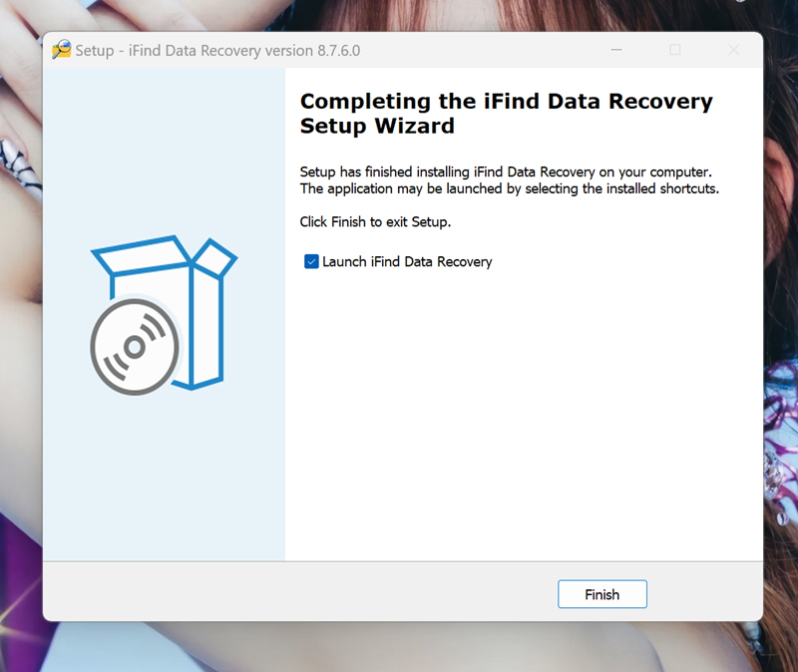Click 'The application may be launched' text line
The width and height of the screenshot is (798, 672).
pos(509,188)
